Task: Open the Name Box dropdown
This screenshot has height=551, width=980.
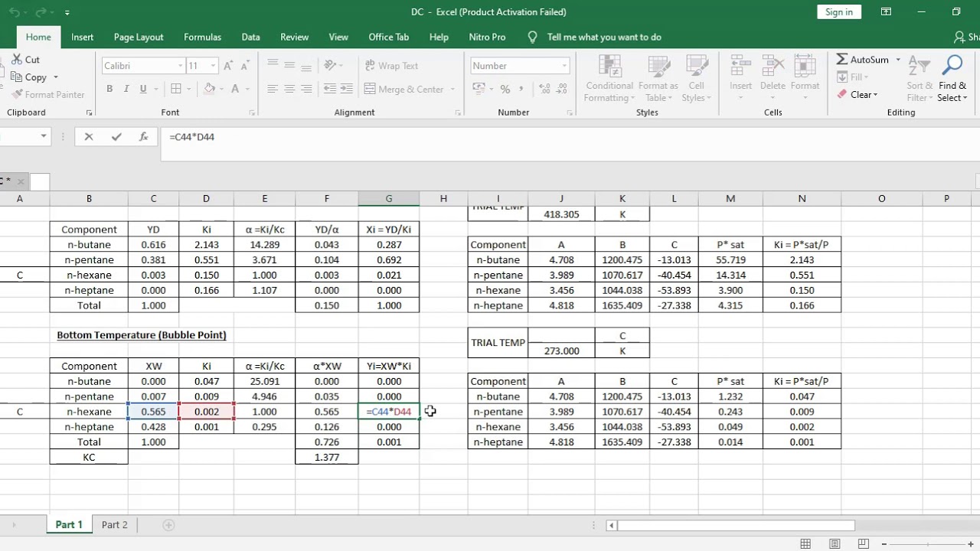Action: click(x=44, y=136)
